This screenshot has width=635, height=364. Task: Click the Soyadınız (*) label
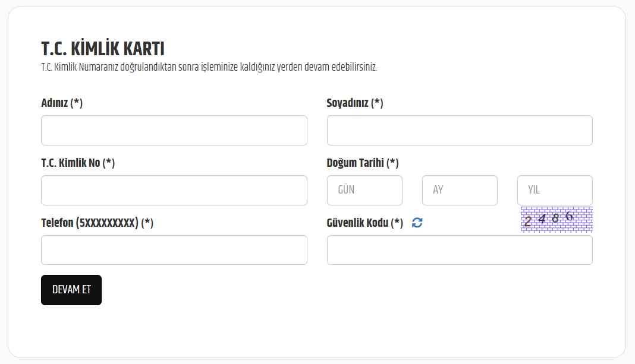354,103
